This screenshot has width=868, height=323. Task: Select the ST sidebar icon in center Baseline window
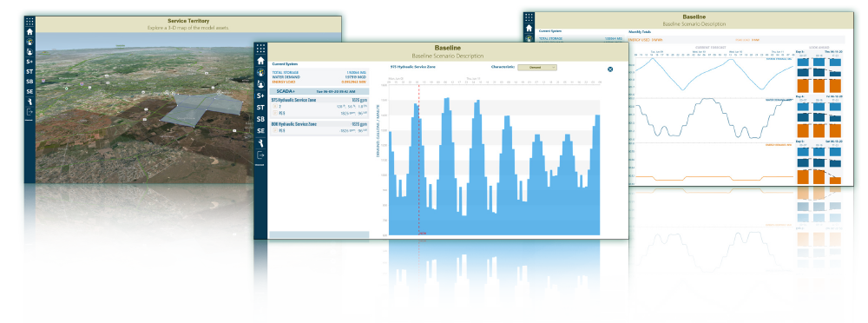coord(260,108)
